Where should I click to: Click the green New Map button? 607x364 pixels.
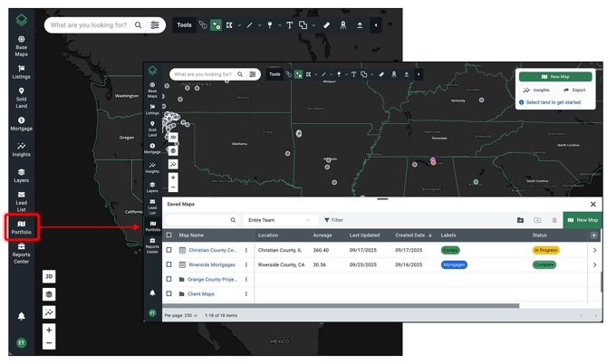582,220
